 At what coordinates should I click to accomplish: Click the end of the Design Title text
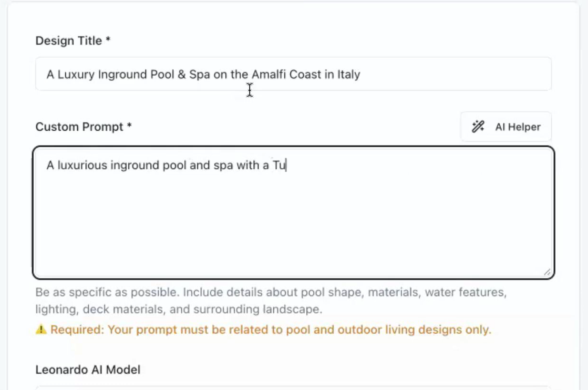(361, 74)
